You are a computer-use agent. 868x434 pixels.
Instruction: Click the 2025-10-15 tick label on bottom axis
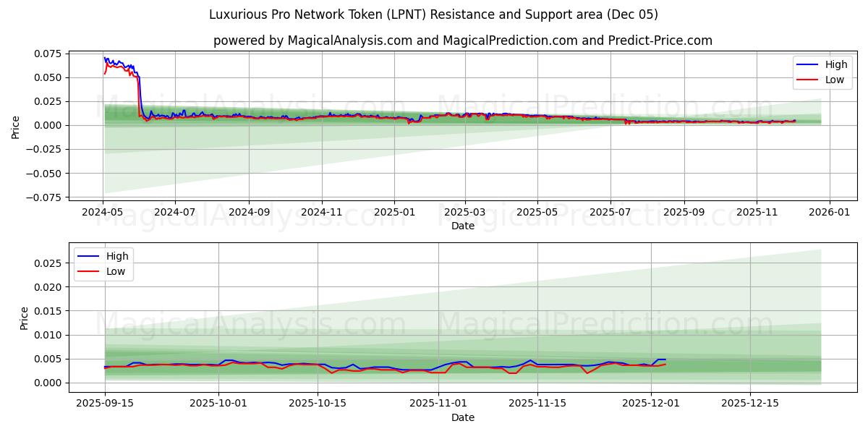pyautogui.click(x=316, y=401)
